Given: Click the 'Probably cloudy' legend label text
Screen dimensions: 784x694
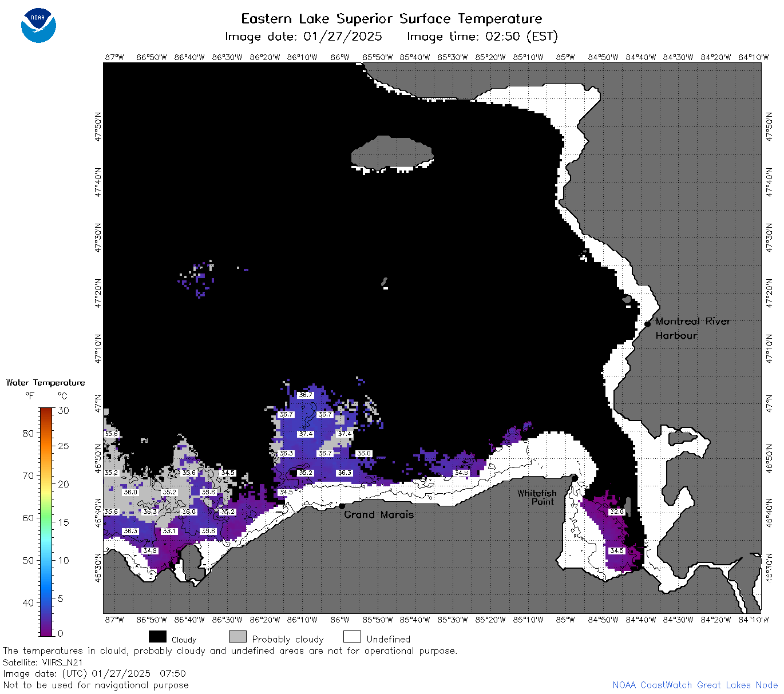Looking at the screenshot, I should tap(288, 639).
